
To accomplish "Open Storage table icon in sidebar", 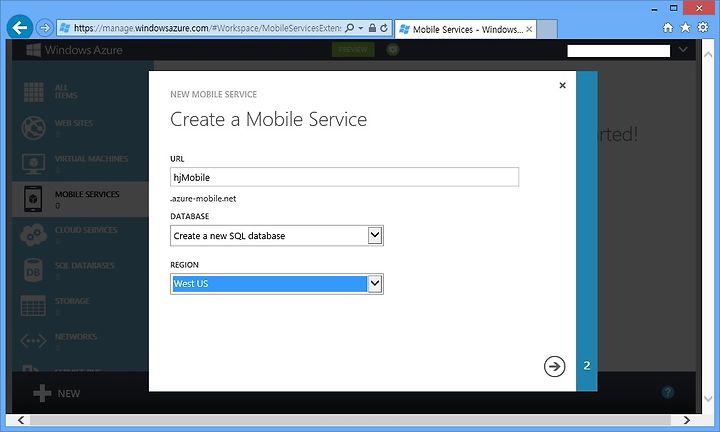I will point(33,306).
